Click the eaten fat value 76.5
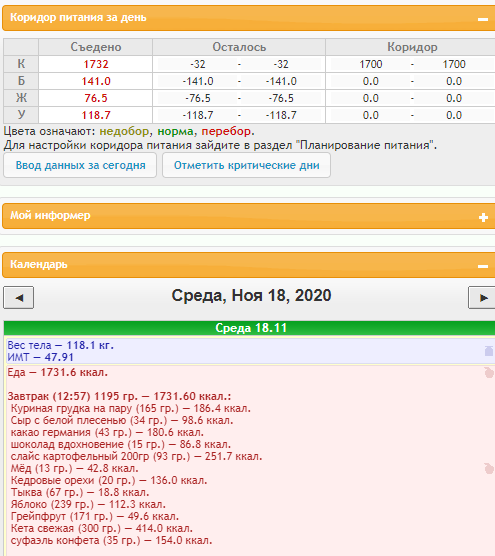This screenshot has height=556, width=495. coord(96,98)
